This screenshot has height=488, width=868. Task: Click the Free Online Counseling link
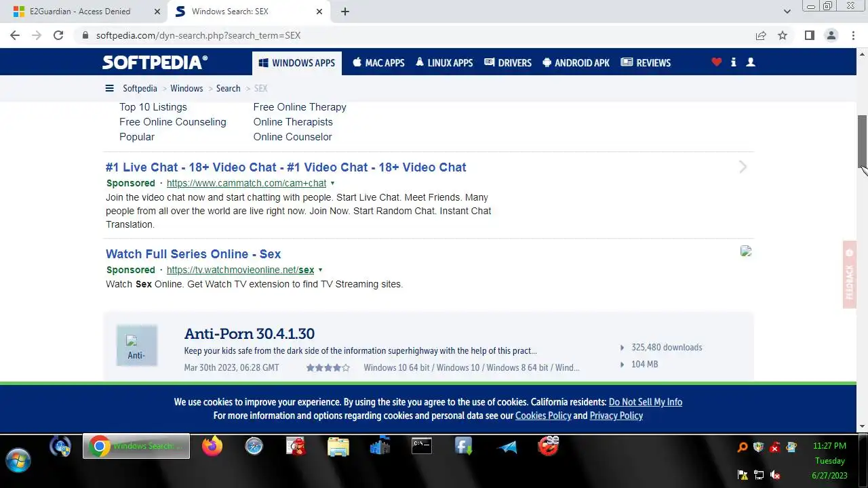coord(173,122)
